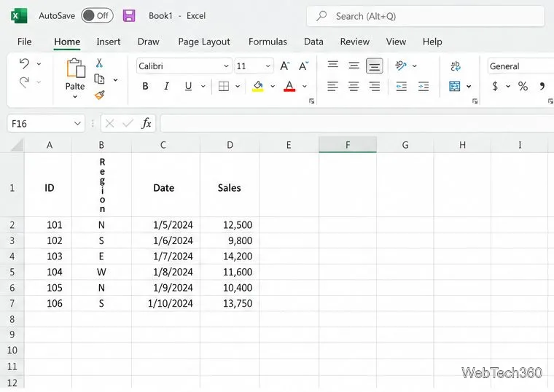Expand the Underline style dropdown
554x392 pixels.
pyautogui.click(x=203, y=86)
